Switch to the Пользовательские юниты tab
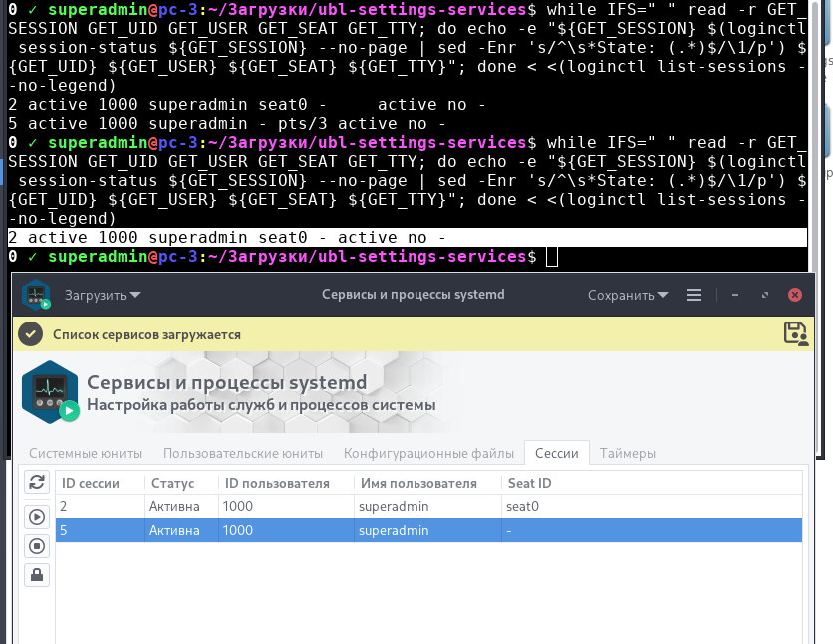Screen dimensions: 833x644 [243, 454]
